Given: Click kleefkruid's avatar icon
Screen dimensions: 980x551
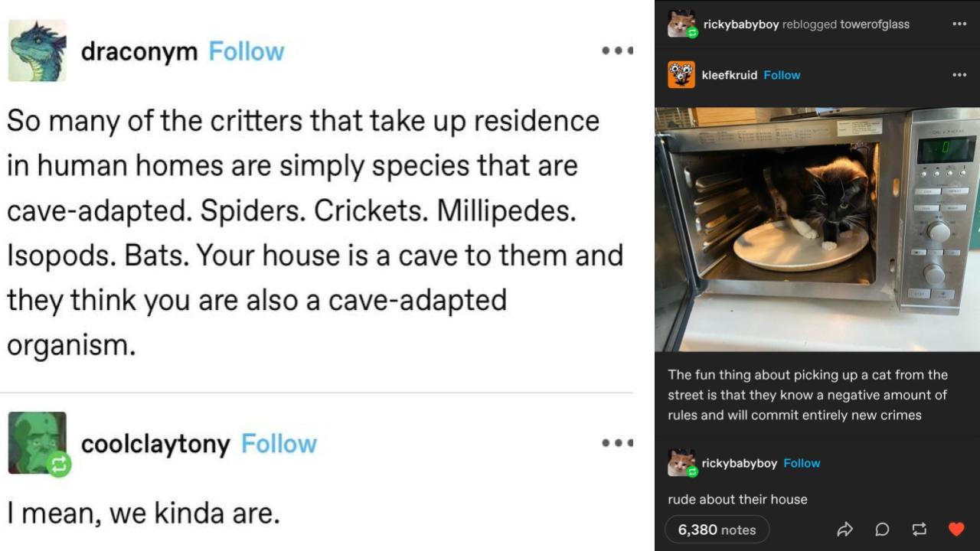Looking at the screenshot, I should coord(680,75).
